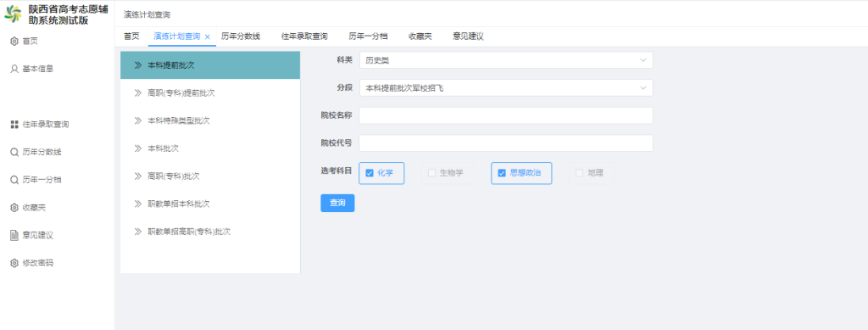
Task: Click the 查询 button
Action: [x=337, y=204]
